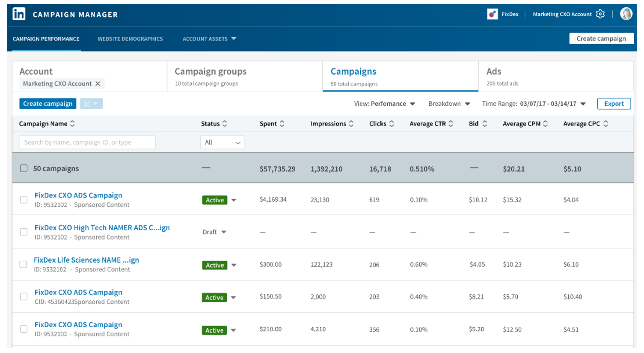
Task: Open FixDex Life Sciences NAME campaign link
Action: click(86, 260)
